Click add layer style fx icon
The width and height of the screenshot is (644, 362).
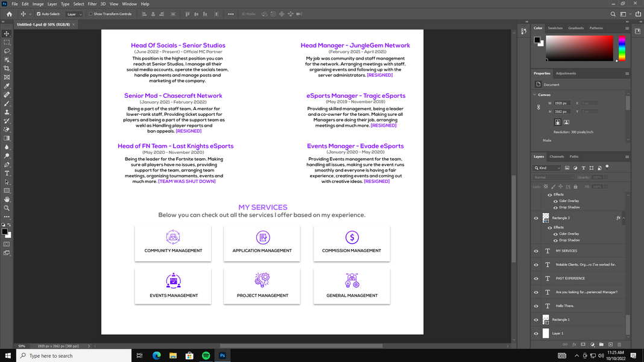coord(574,345)
